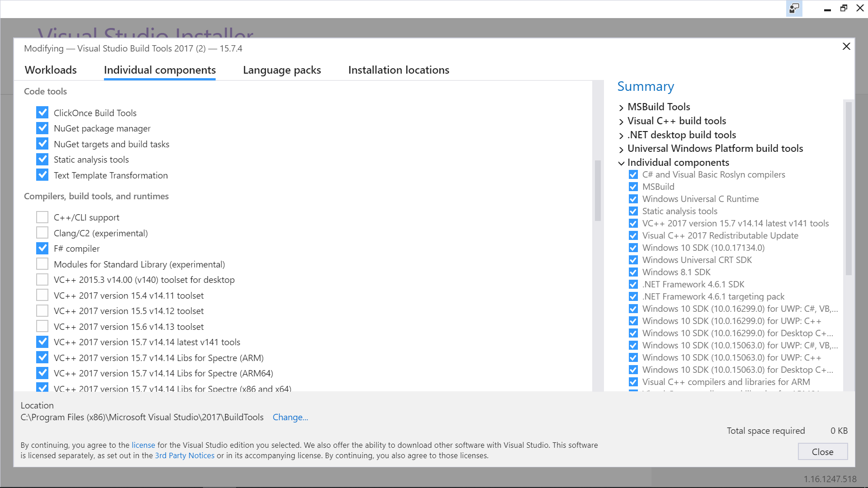The width and height of the screenshot is (868, 488).
Task: Disable NuGet package manager component
Action: pyautogui.click(x=42, y=128)
